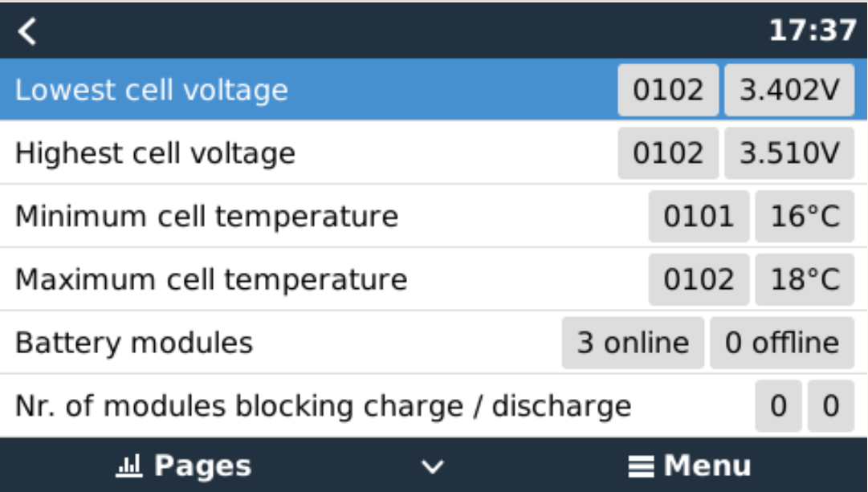Click the Highest cell voltage ID 0102
The image size is (868, 492).
click(667, 152)
